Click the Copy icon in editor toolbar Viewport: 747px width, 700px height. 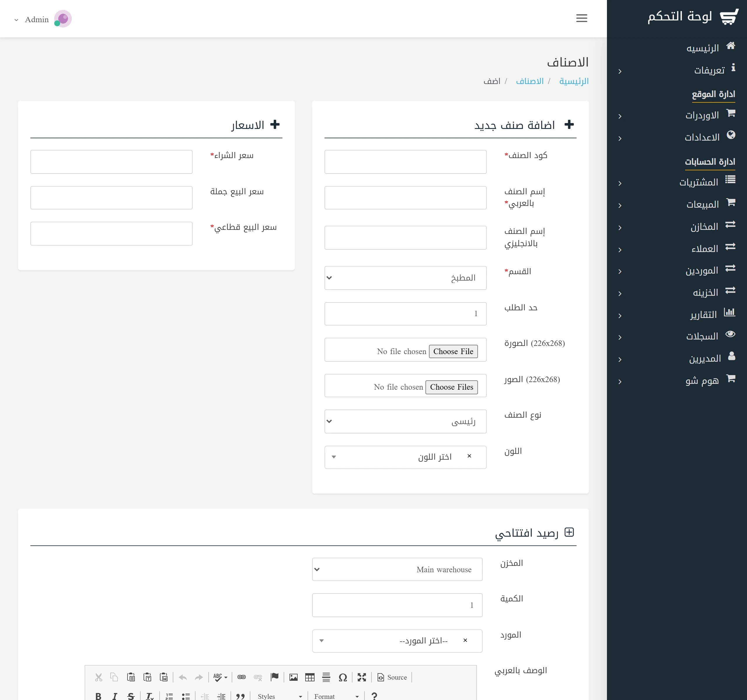[x=114, y=677]
